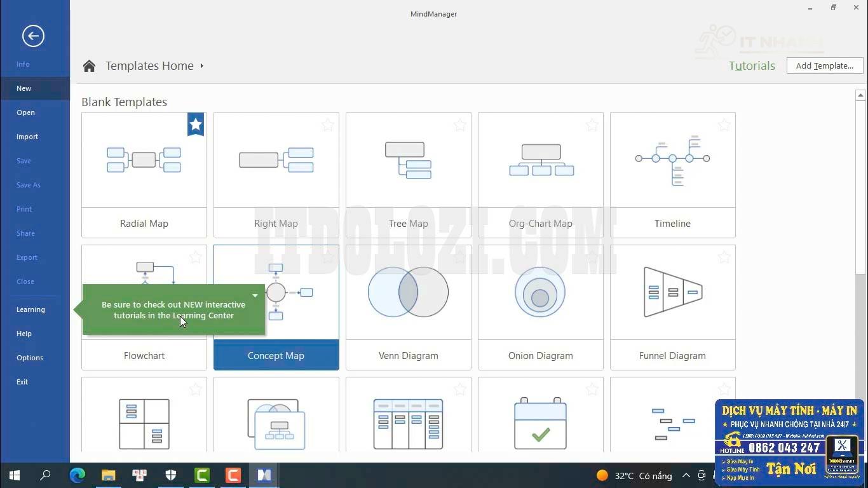Open the Tutorials link

coord(752,66)
